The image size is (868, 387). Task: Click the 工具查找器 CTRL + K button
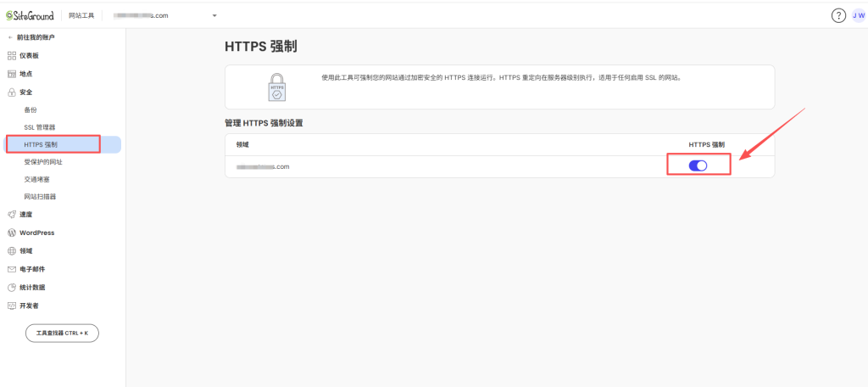tap(62, 334)
